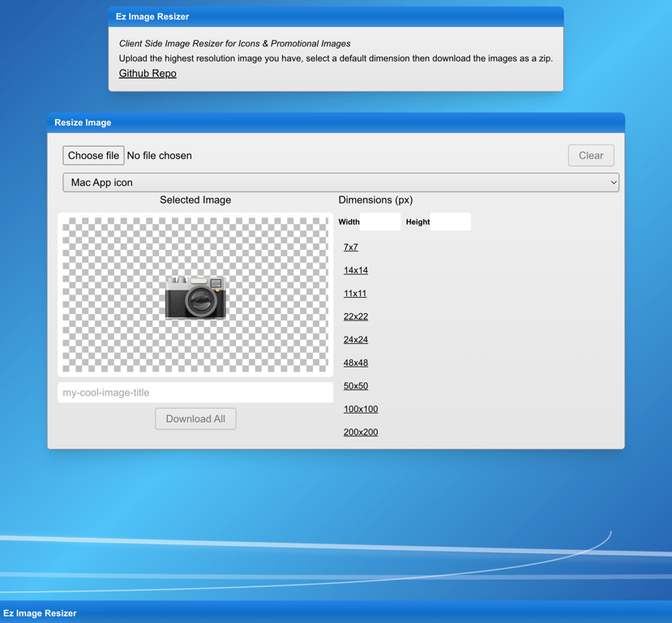
Task: Click the Resize Image panel title
Action: [x=83, y=122]
